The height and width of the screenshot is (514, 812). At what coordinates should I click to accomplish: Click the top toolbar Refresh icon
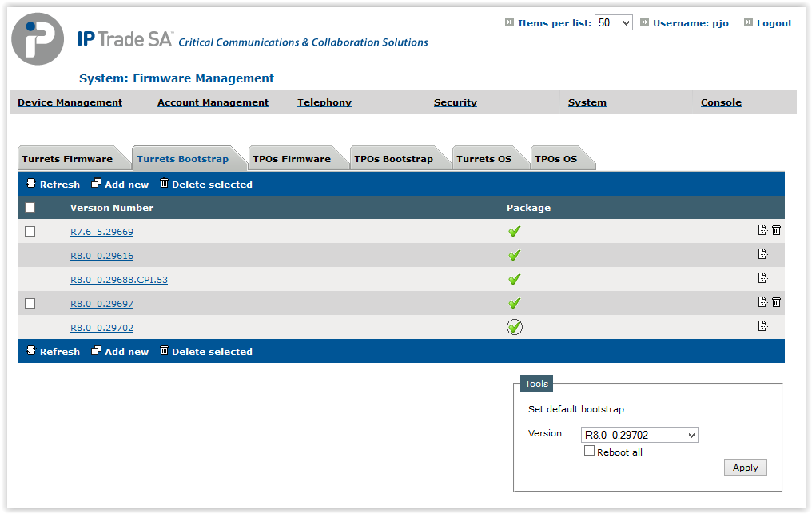point(31,183)
